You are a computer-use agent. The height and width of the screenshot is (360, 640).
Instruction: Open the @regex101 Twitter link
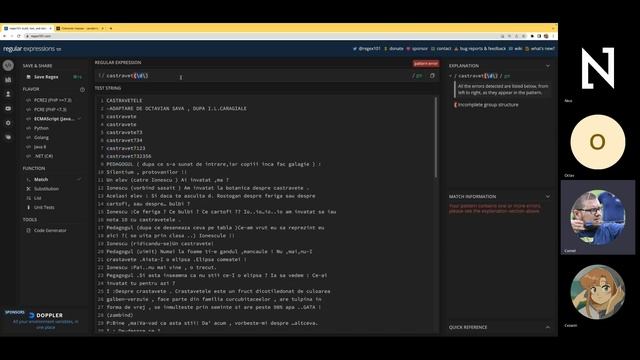(367, 49)
